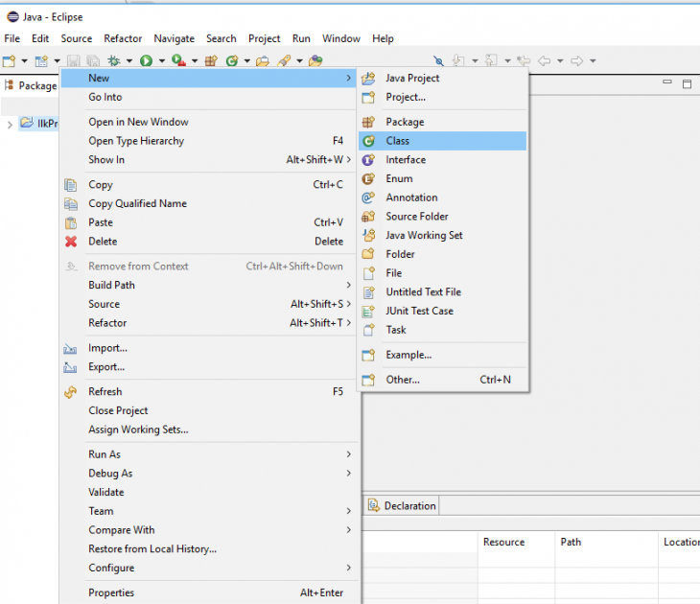Screen dimensions: 700x604
Task: Choose Folder in the New submenu
Action: tap(442, 254)
